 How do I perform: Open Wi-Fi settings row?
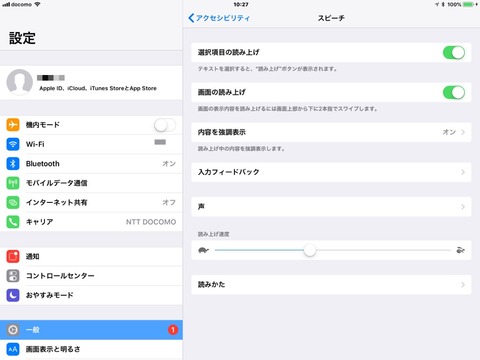point(91,144)
